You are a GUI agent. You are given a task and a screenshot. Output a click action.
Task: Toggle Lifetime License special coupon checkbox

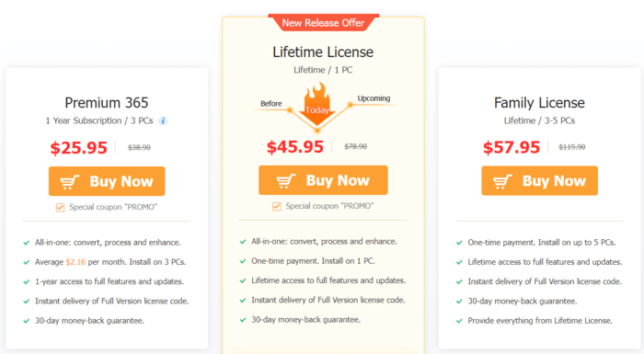[x=277, y=206]
